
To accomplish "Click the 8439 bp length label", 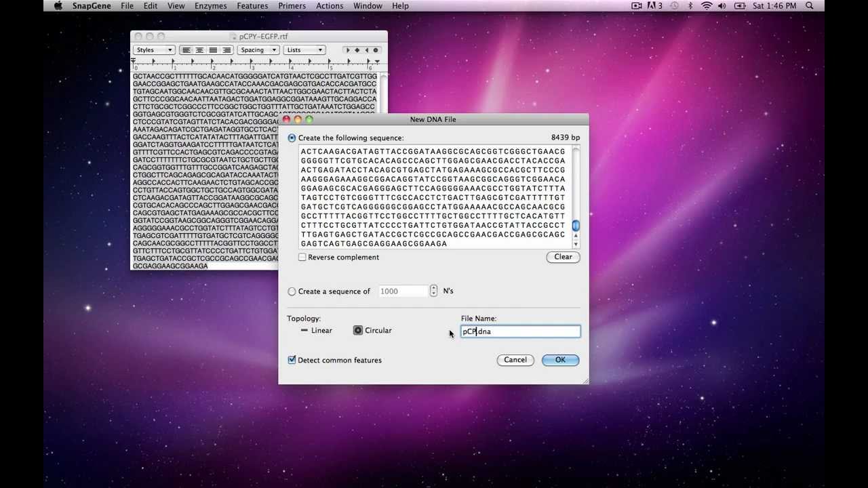I will [566, 138].
